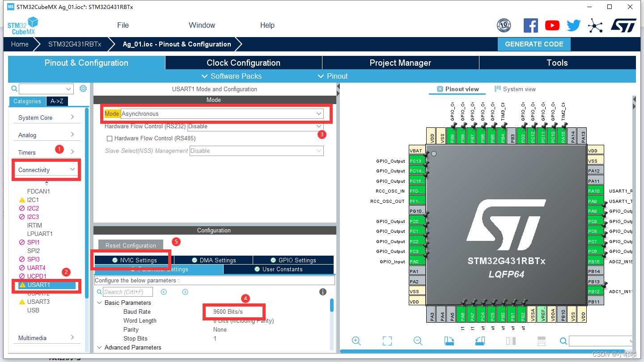Select USART3 in the peripheral list
Image resolution: width=644 pixels, height=362 pixels.
(x=38, y=302)
